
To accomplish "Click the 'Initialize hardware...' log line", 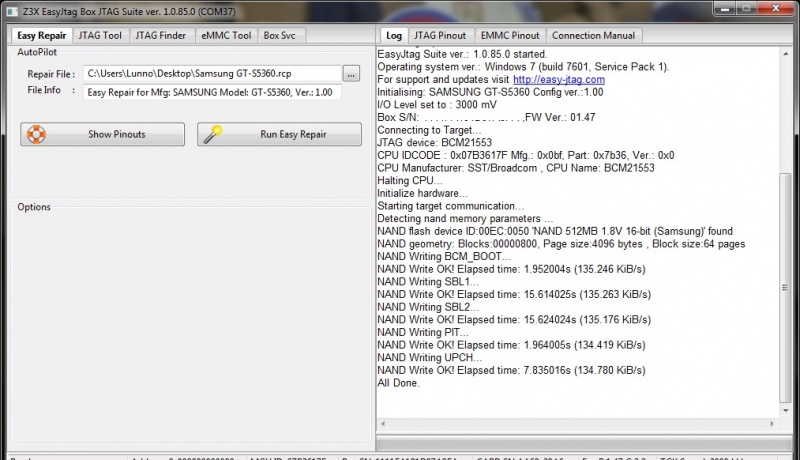I will point(422,193).
